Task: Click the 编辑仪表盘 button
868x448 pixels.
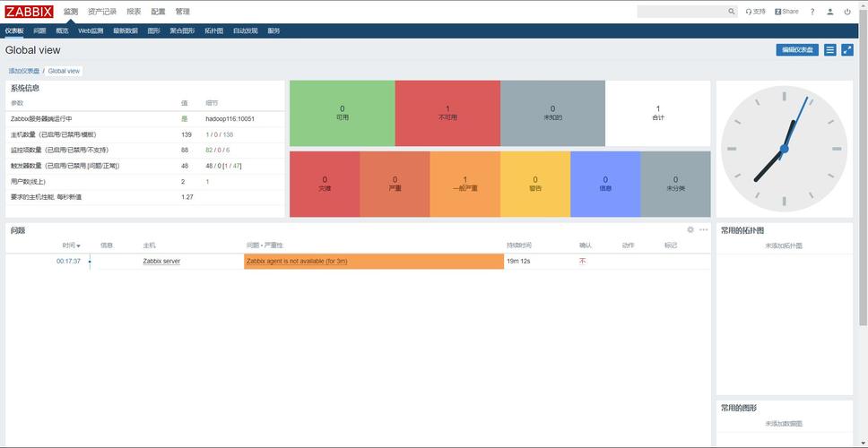Action: click(x=796, y=50)
